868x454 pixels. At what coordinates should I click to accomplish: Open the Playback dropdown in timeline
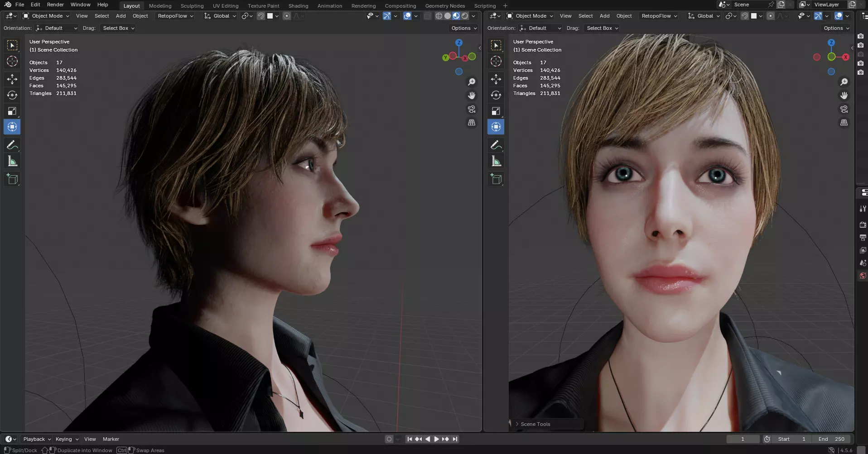(37, 439)
